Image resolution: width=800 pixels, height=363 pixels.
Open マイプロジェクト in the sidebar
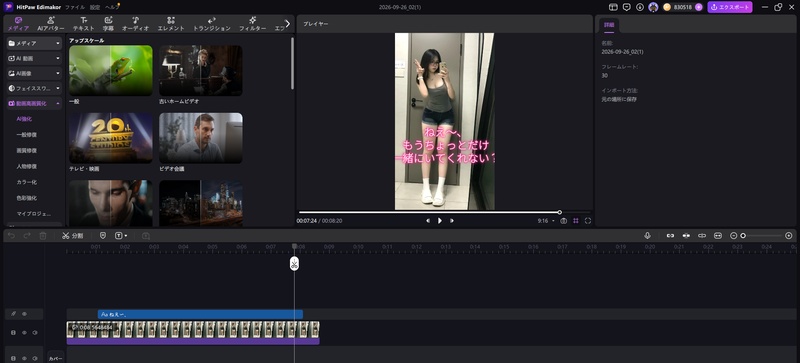click(34, 214)
